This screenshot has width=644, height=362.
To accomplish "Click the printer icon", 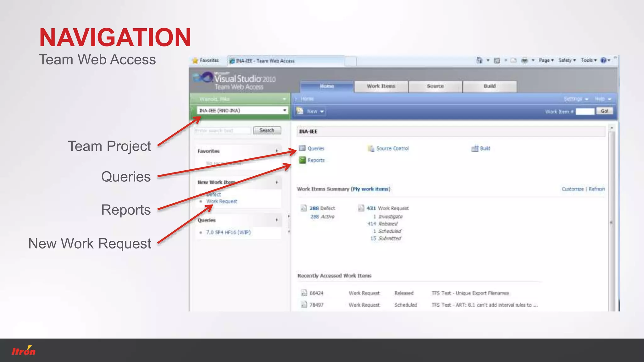I will click(x=525, y=60).
